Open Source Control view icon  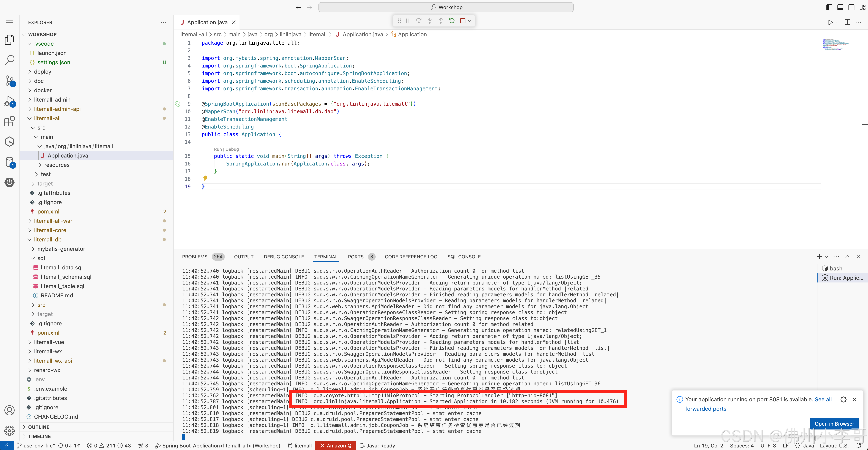(10, 81)
